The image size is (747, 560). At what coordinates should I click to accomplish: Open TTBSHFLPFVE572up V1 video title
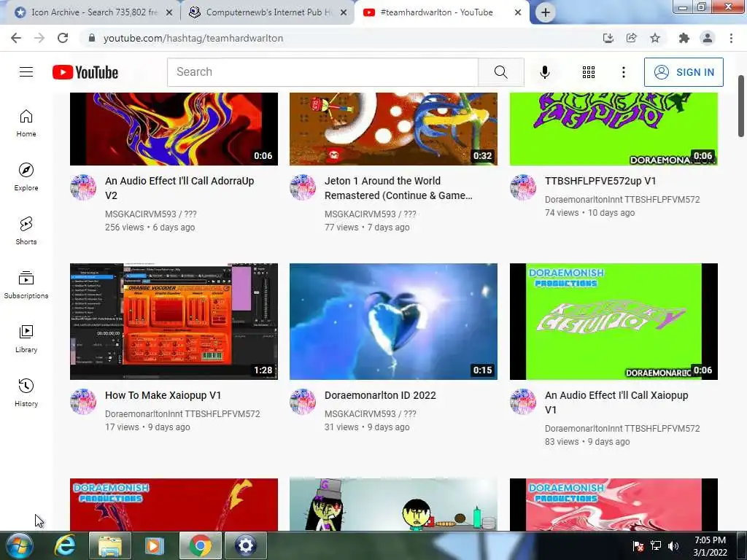(600, 181)
